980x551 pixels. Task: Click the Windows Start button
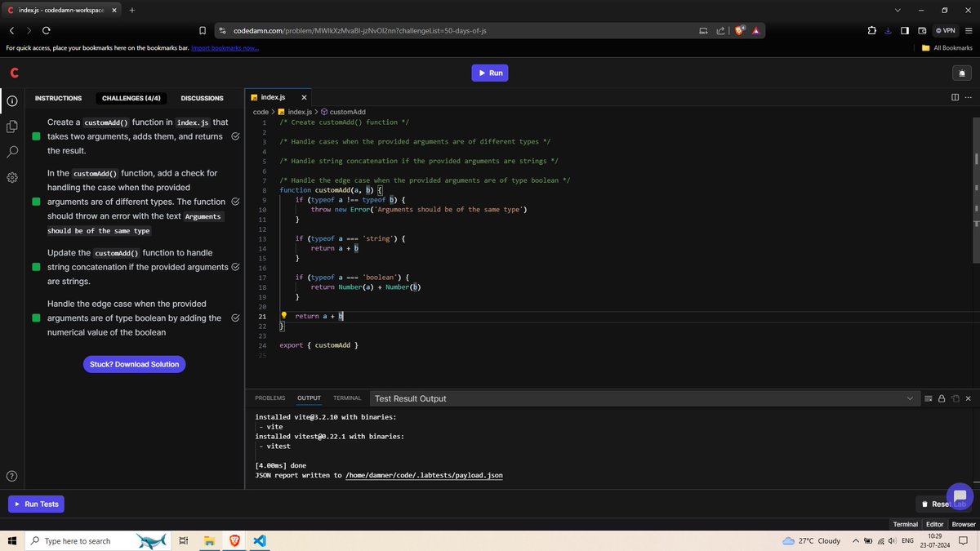tap(12, 540)
